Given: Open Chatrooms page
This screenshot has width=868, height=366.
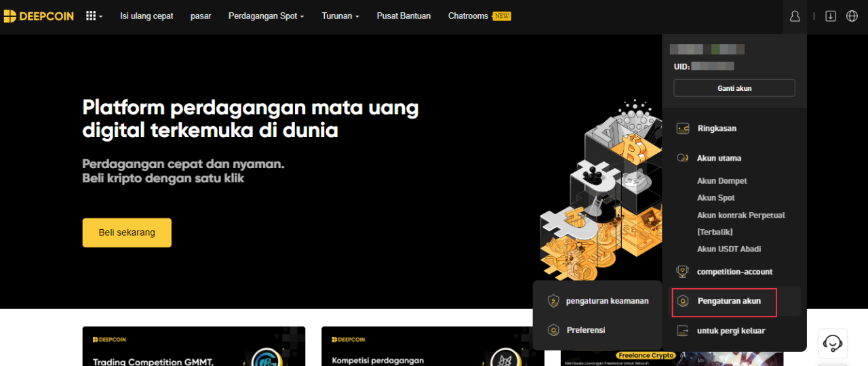Looking at the screenshot, I should coord(468,16).
